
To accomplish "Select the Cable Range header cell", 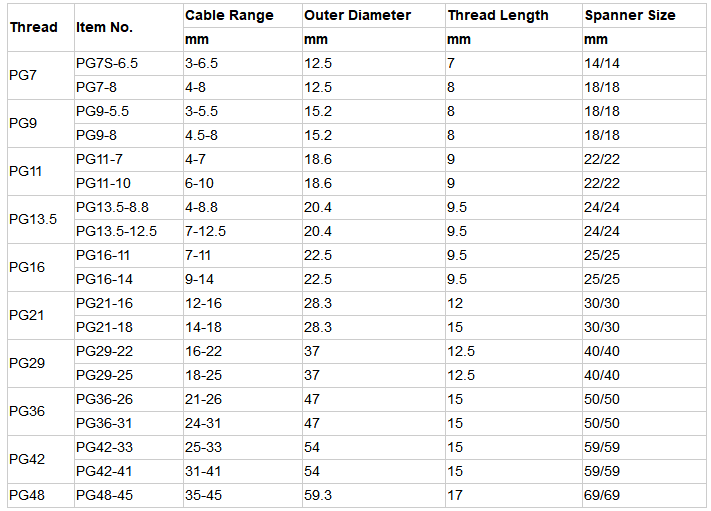I will coord(229,16).
